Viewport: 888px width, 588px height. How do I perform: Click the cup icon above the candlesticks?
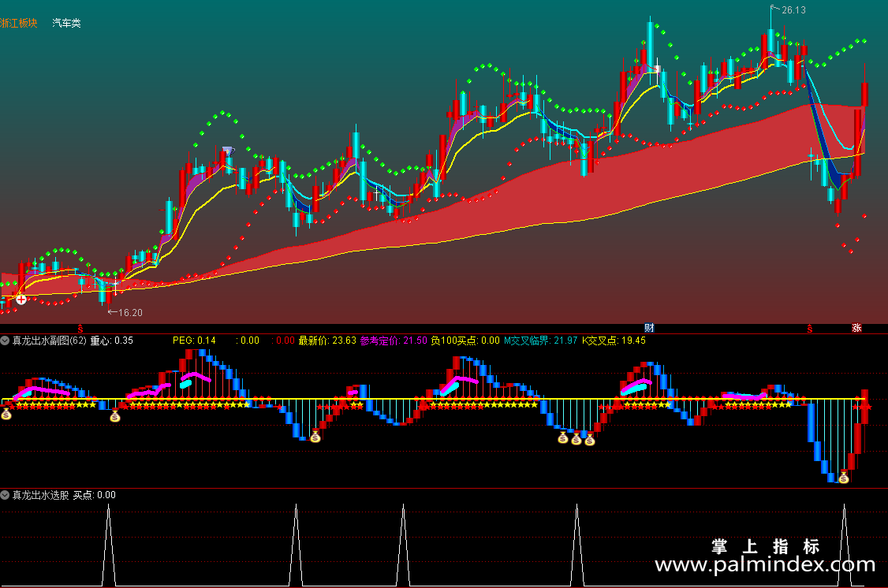[228, 151]
